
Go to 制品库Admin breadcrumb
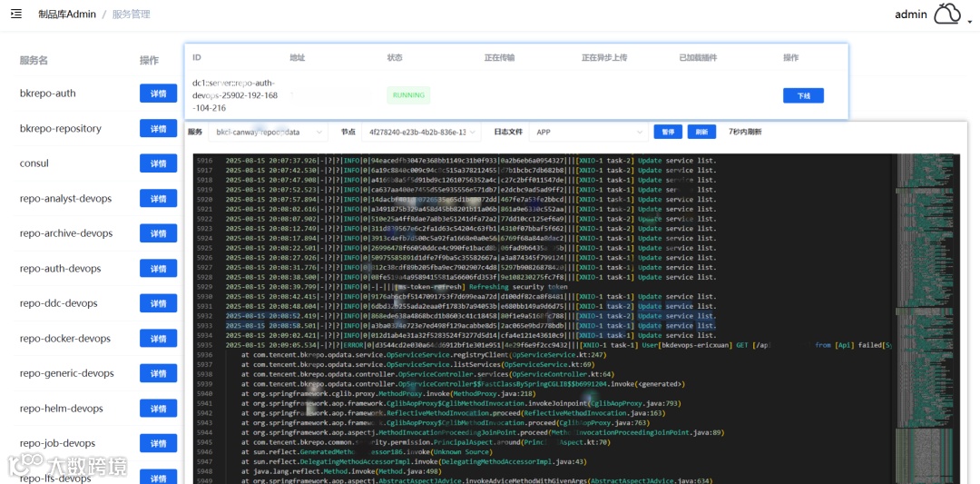pos(67,14)
